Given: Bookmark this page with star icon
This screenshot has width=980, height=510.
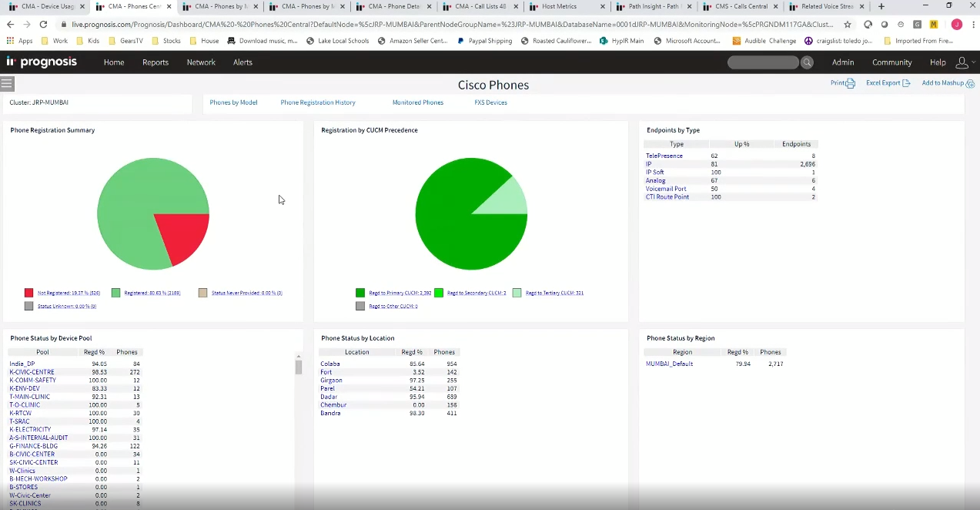Looking at the screenshot, I should (848, 25).
